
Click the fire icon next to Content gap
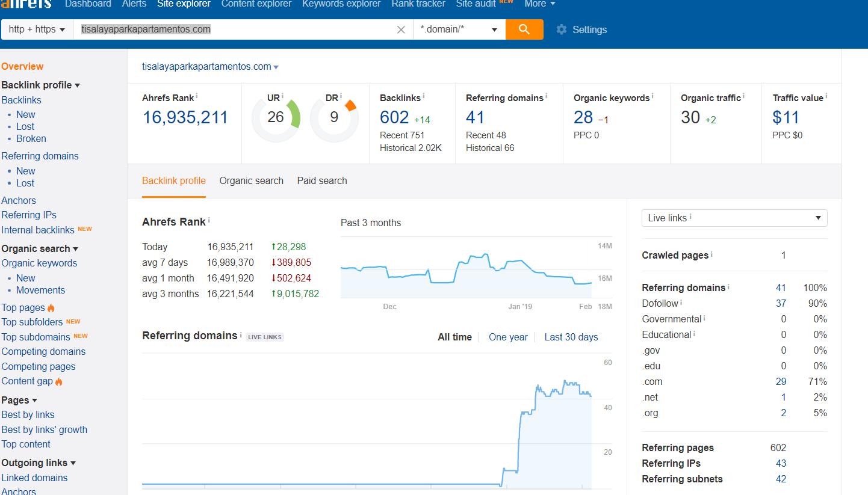59,381
